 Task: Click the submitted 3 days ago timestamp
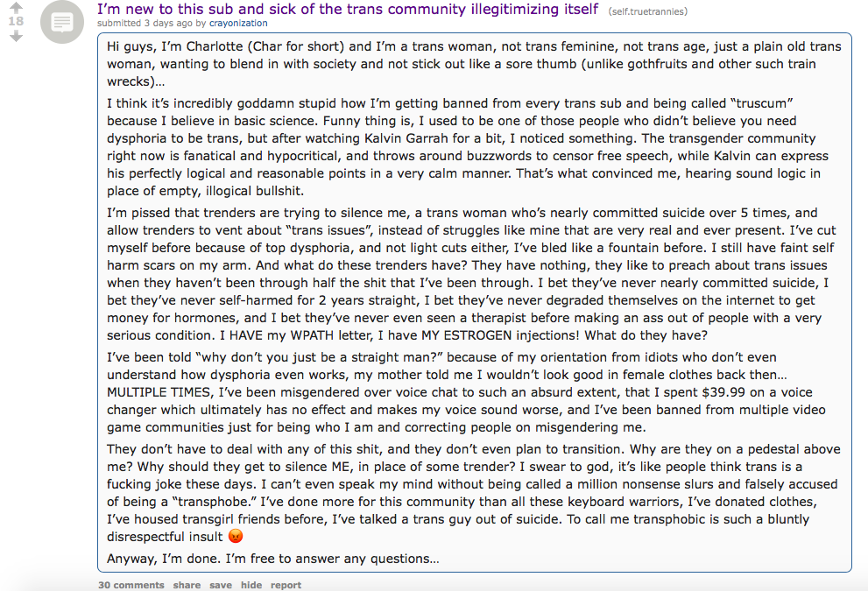point(145,24)
